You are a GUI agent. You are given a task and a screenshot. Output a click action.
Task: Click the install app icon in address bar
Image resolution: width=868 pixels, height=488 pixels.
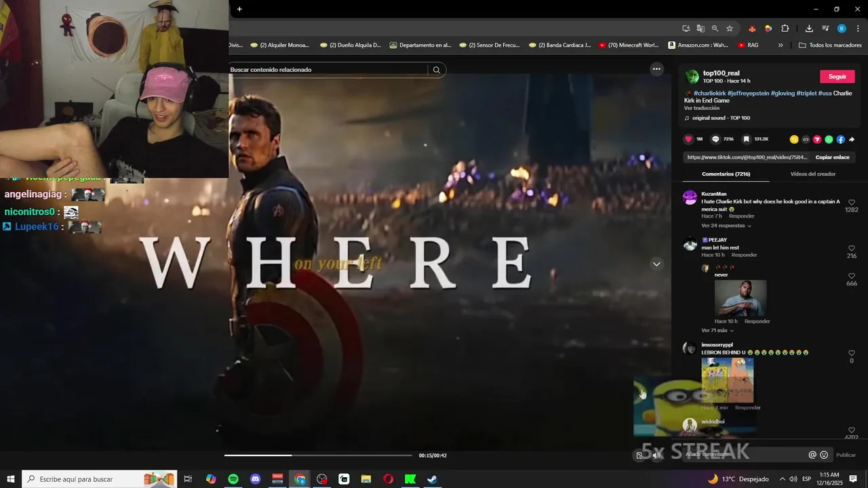coord(686,28)
